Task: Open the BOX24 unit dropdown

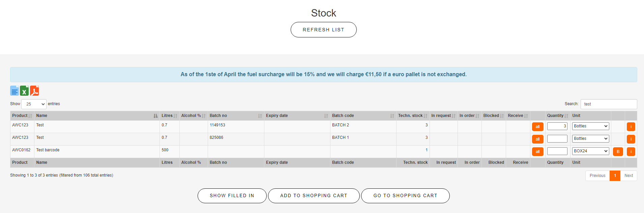Action: pyautogui.click(x=590, y=151)
